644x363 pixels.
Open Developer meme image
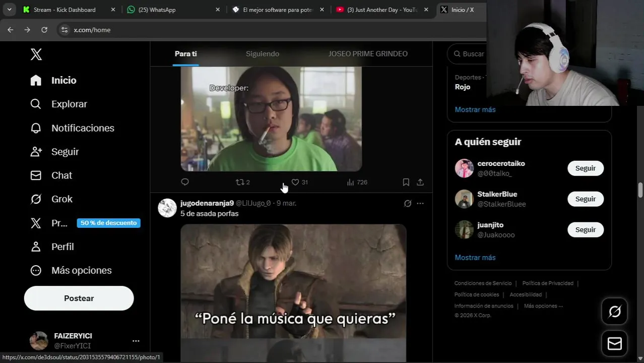271,119
